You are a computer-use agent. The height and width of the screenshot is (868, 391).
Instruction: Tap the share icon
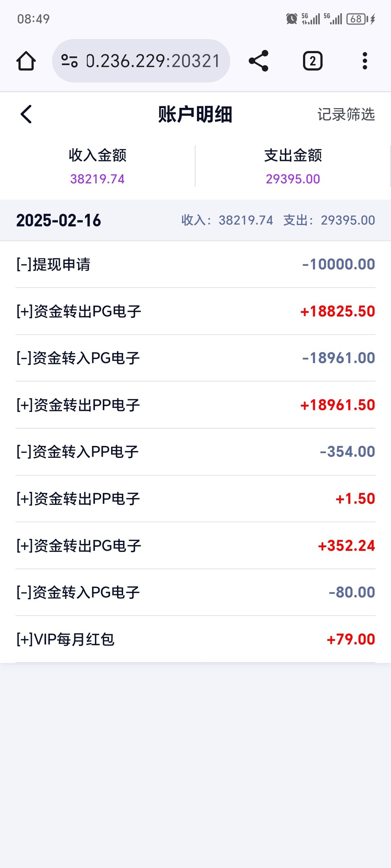pos(258,61)
